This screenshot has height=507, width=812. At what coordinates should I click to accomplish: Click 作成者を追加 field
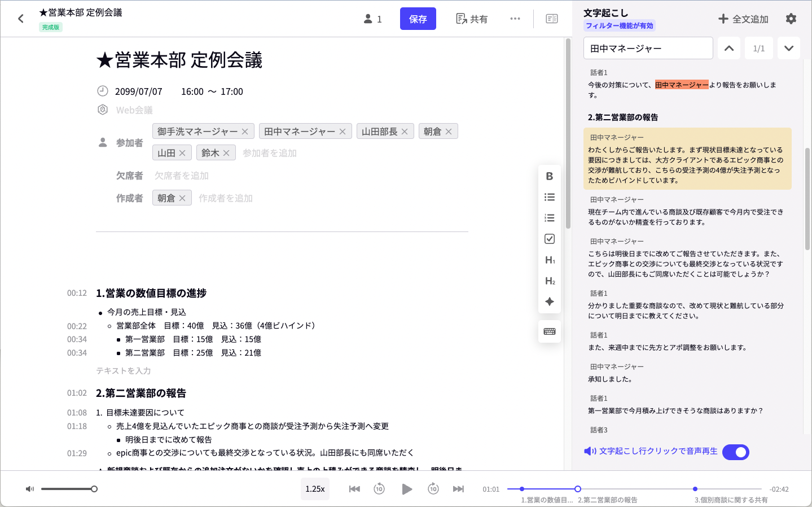click(x=226, y=198)
